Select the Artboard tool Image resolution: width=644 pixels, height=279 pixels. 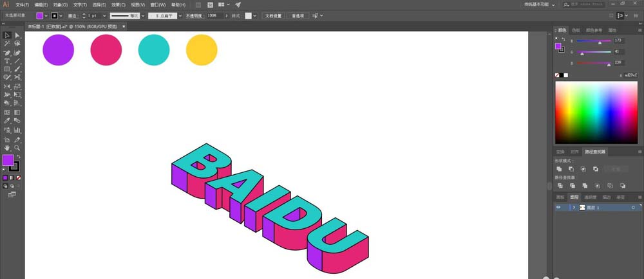tap(7, 139)
